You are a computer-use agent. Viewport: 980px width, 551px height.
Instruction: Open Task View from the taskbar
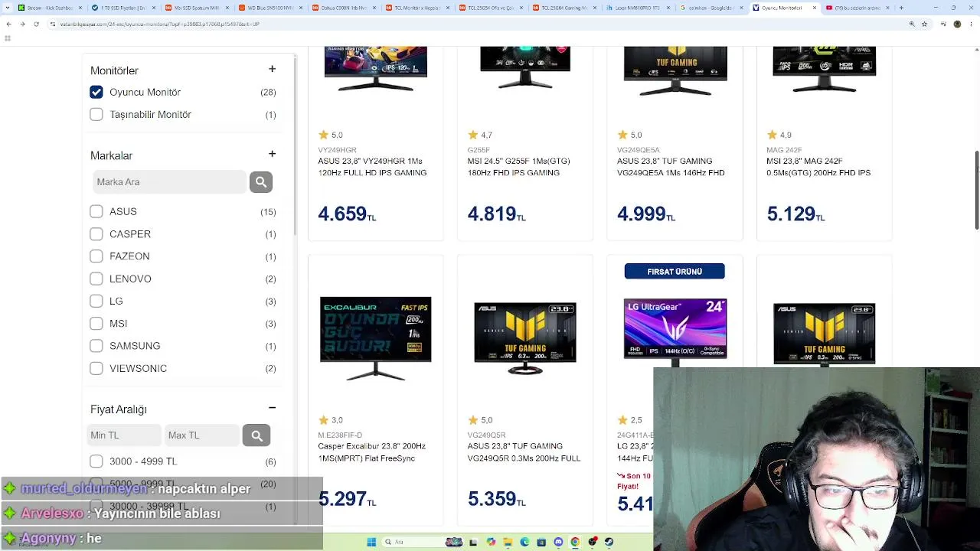[x=472, y=542]
